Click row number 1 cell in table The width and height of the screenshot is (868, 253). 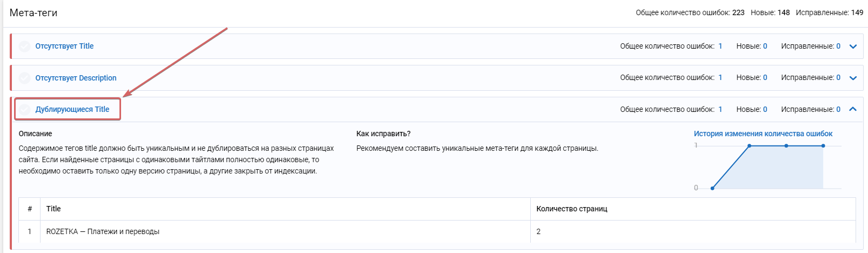click(30, 231)
